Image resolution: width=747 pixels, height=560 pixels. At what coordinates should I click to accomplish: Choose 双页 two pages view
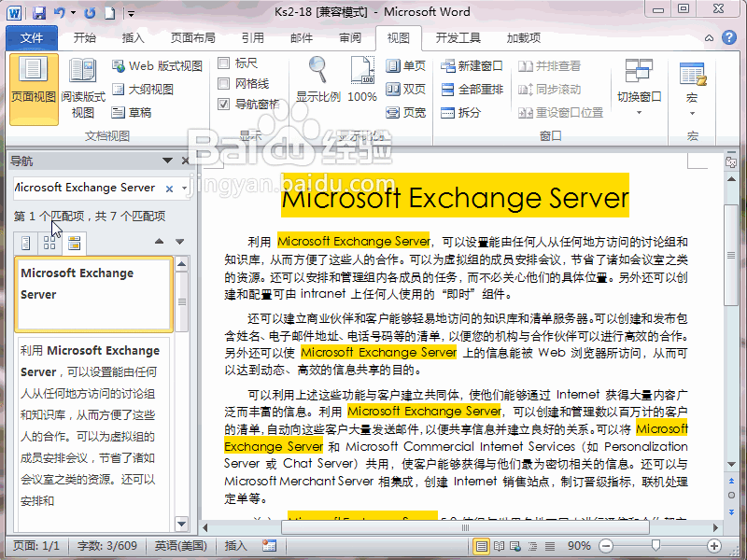point(406,89)
